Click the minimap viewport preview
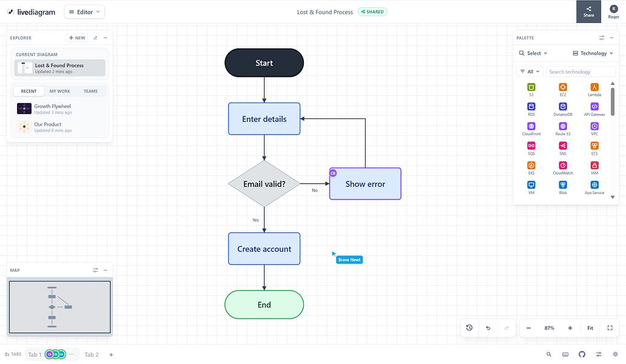Screen dimensions: 626x364 coord(60,307)
